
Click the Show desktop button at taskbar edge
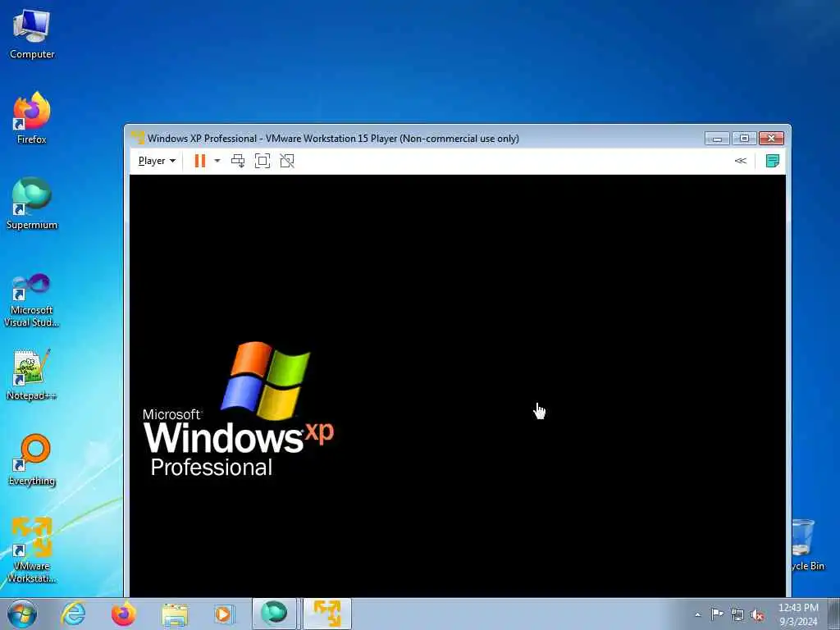(834, 614)
